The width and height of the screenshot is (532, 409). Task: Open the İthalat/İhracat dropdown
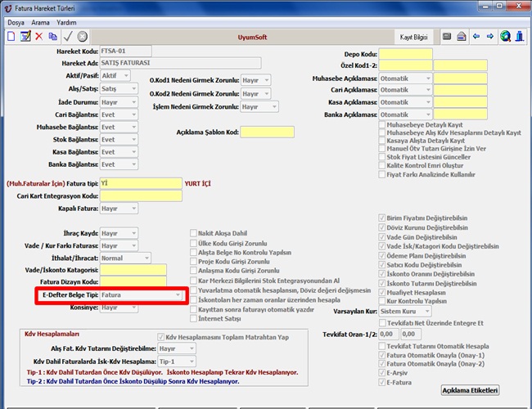[125, 258]
